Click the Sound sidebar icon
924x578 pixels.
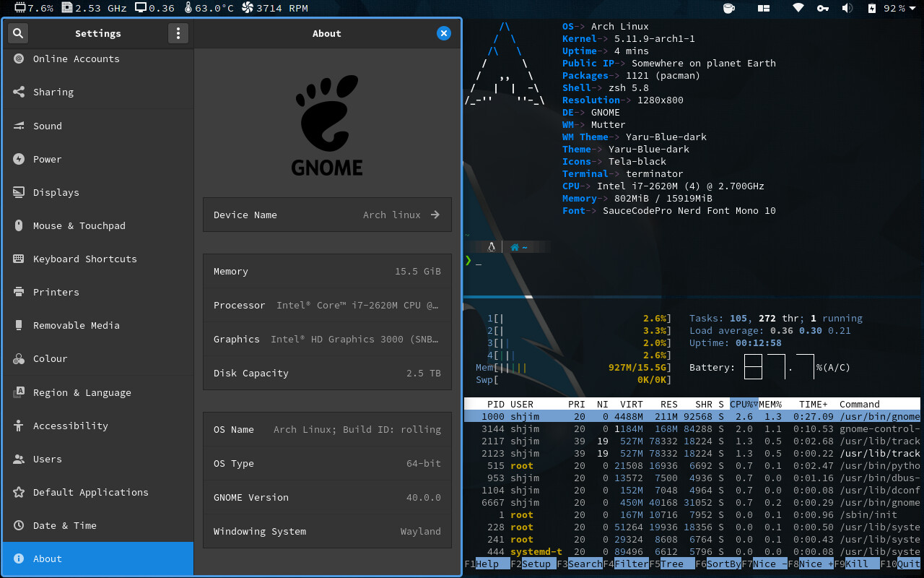[19, 126]
